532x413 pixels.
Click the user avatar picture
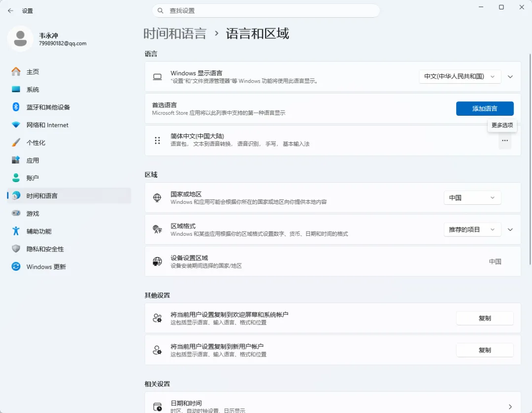pyautogui.click(x=20, y=39)
